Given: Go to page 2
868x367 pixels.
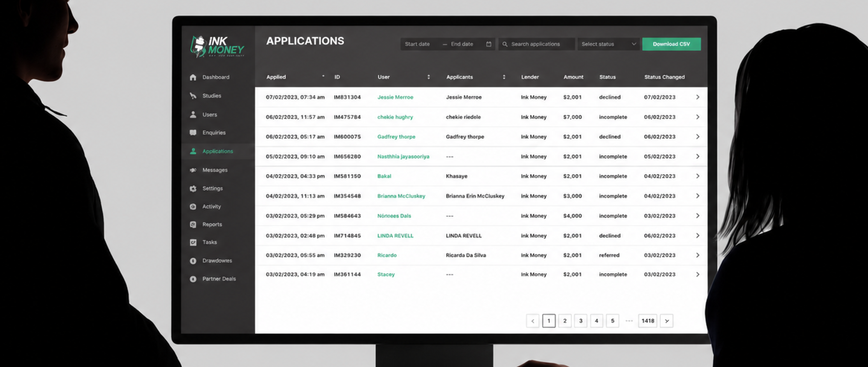Looking at the screenshot, I should pyautogui.click(x=565, y=321).
